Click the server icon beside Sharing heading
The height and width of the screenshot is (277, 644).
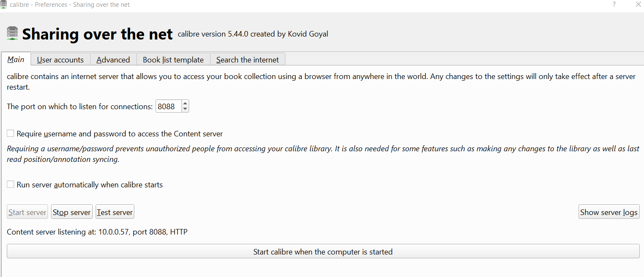point(12,34)
